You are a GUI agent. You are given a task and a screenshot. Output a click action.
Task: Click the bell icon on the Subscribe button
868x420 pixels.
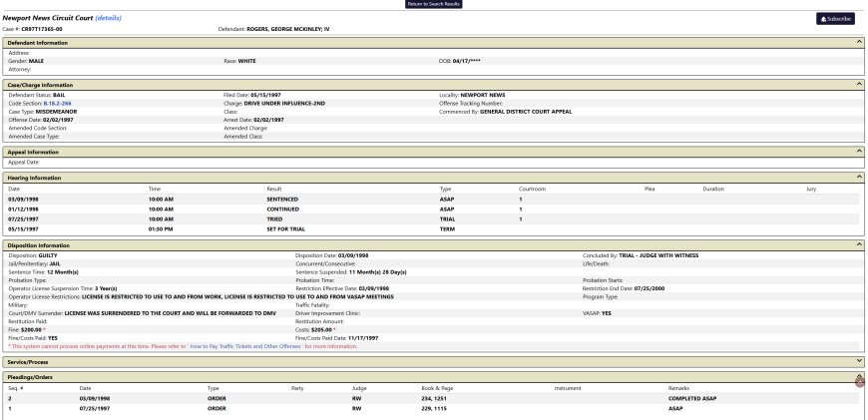(x=822, y=19)
